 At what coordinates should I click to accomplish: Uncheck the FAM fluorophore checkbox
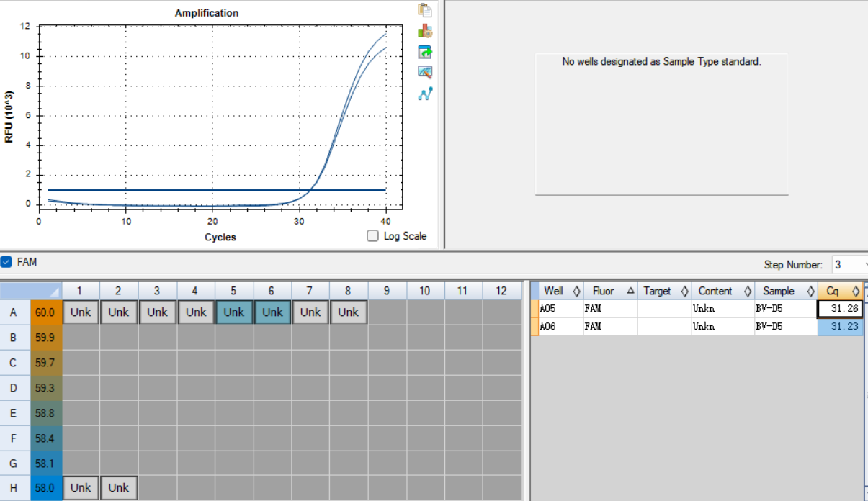tap(6, 262)
